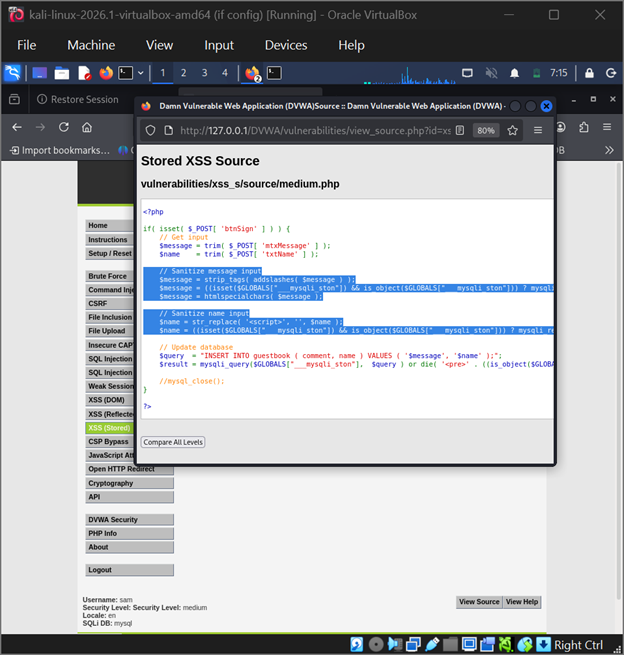Launch the text editor panel icon

[84, 73]
